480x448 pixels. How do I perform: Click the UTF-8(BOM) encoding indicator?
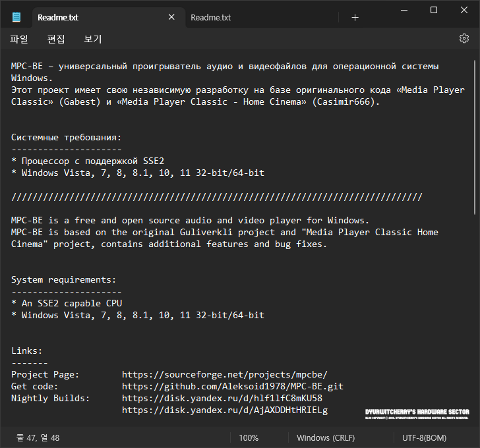[x=425, y=438]
